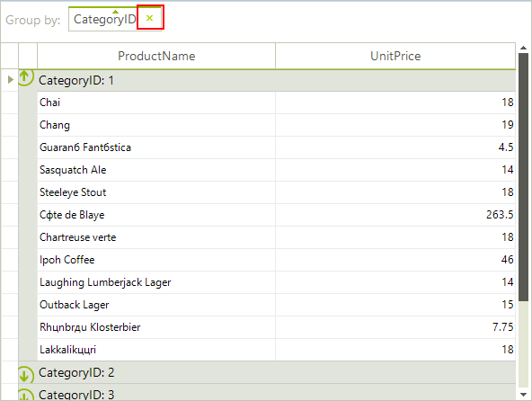Expand the CategoryID: 3 group
This screenshot has height=401, width=532.
tap(25, 395)
